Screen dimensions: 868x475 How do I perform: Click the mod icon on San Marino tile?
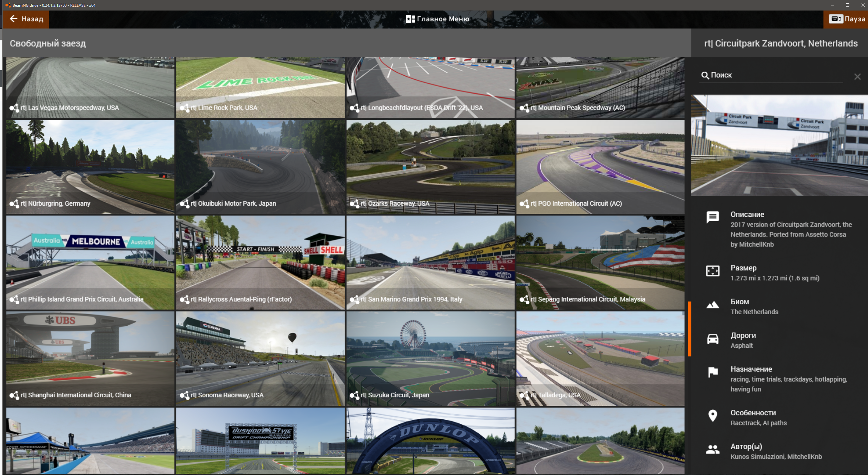(354, 299)
